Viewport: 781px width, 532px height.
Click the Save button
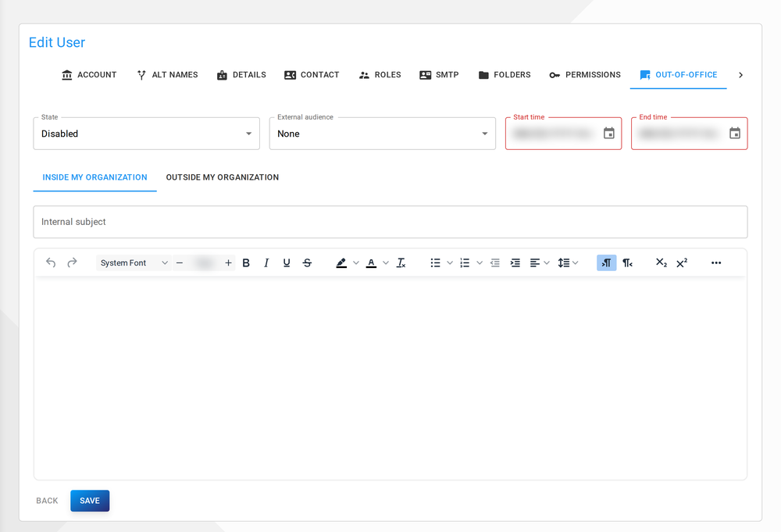click(x=90, y=501)
